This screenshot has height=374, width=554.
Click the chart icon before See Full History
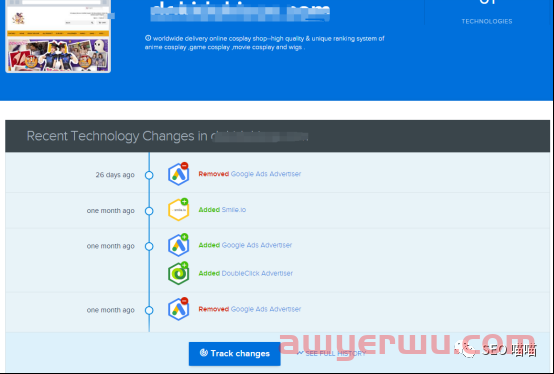pos(300,353)
